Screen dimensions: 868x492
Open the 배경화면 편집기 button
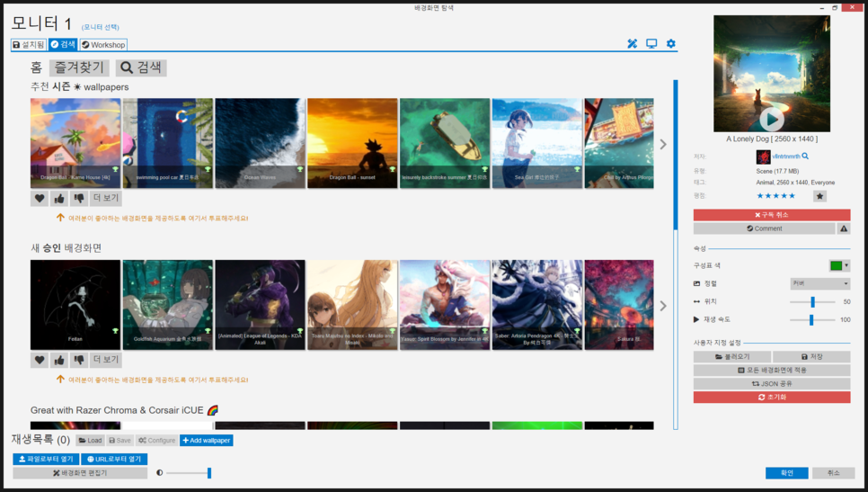80,473
